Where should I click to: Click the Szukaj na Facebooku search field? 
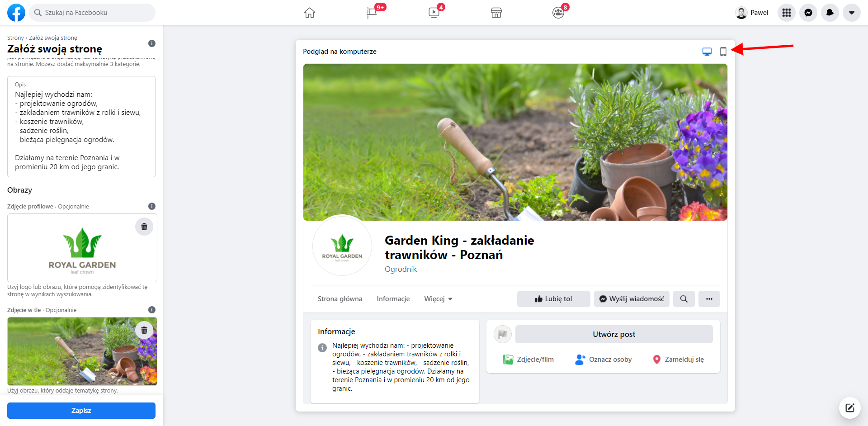92,13
